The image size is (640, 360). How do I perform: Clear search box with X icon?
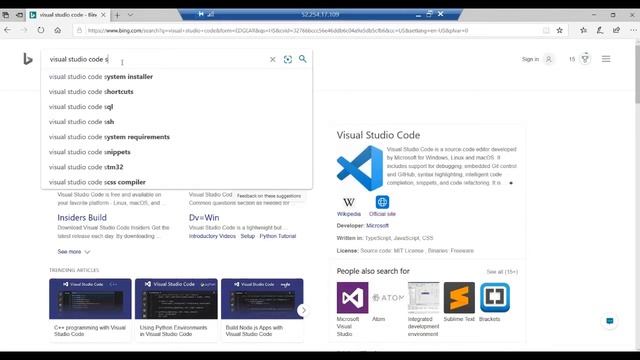273,59
